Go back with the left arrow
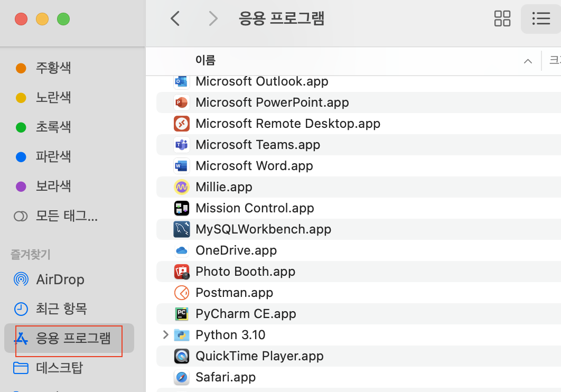561x392 pixels. coord(175,18)
